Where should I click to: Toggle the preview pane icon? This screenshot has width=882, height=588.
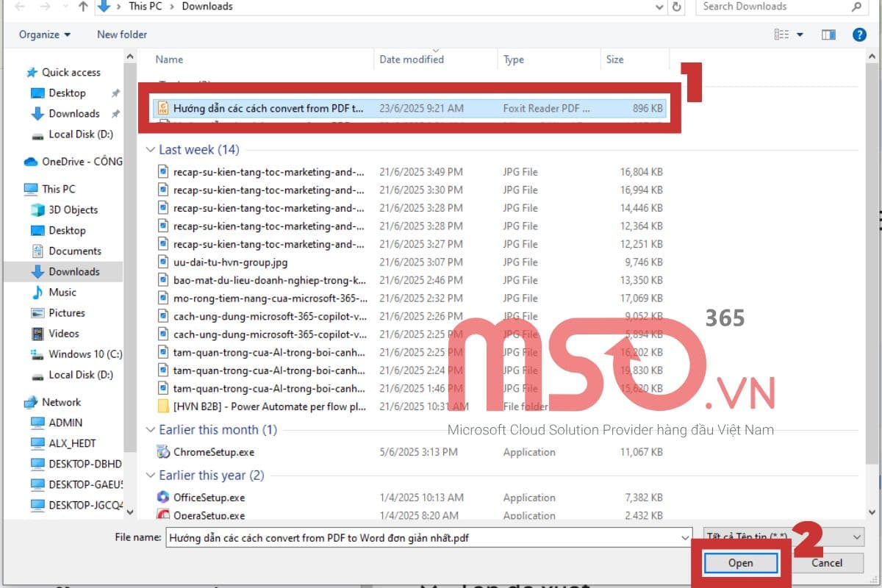[828, 35]
